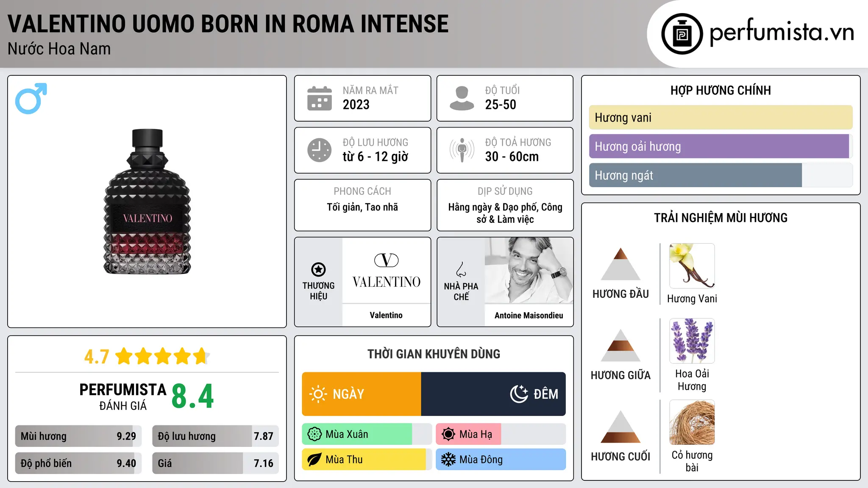This screenshot has height=488, width=868.
Task: Click the longevity value từ 6 - 12 giờ
Action: [x=376, y=157]
